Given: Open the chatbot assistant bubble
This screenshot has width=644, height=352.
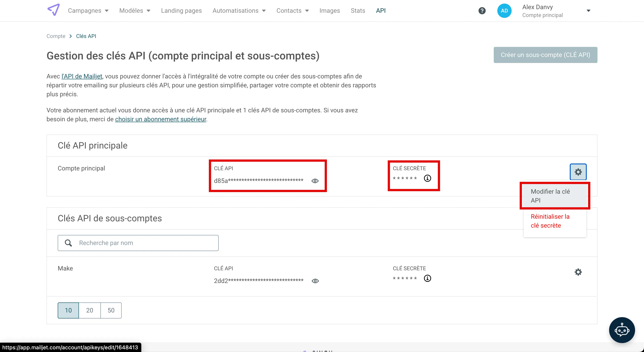Looking at the screenshot, I should (x=622, y=330).
